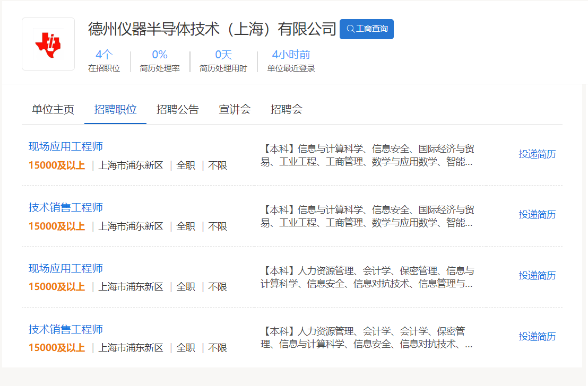Image resolution: width=588 pixels, height=386 pixels.
Task: Click the 4个 在招职位 count
Action: 104,55
